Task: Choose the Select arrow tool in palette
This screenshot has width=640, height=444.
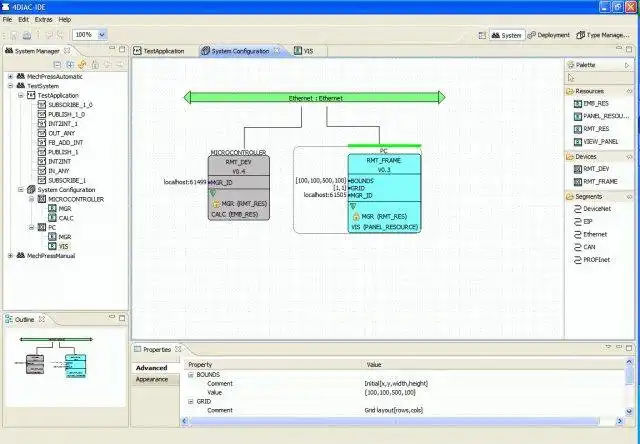Action: (571, 78)
